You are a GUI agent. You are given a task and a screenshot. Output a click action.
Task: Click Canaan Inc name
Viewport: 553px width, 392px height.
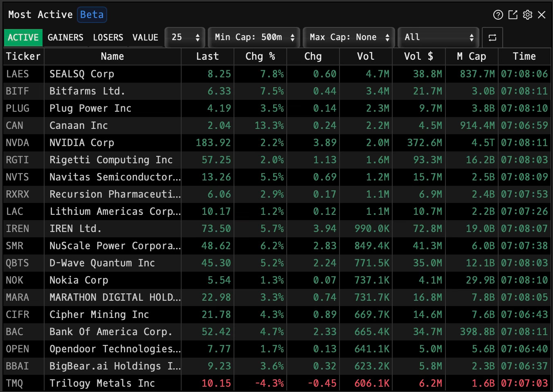click(79, 126)
